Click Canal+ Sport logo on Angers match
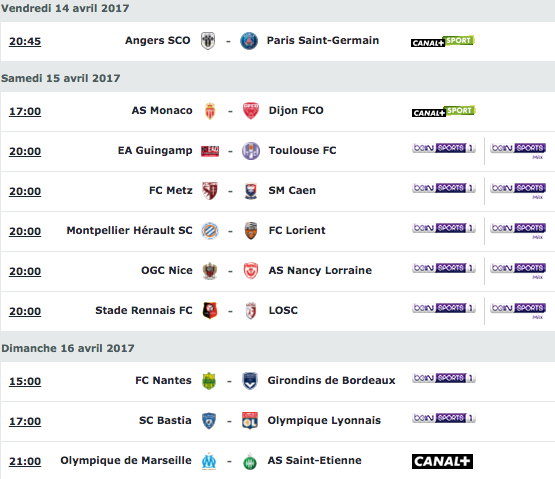555x479 pixels. 442,41
